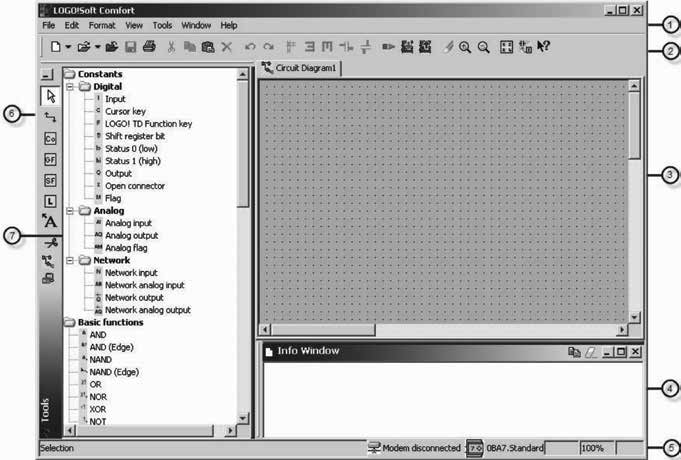Select the Text A tool
The image size is (681, 460).
[50, 221]
